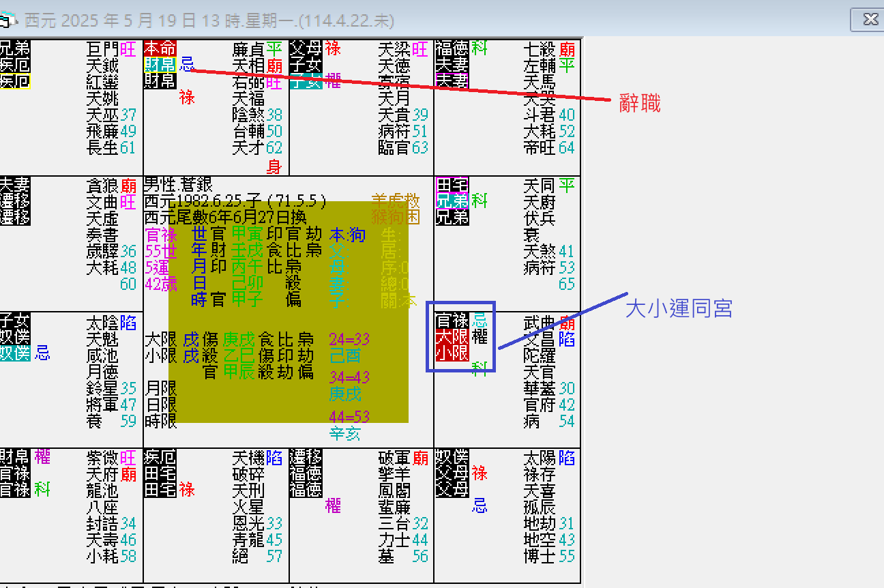Viewport: 884px width, 588px height.
Task: Select the 貪狼 star
Action: tap(102, 186)
